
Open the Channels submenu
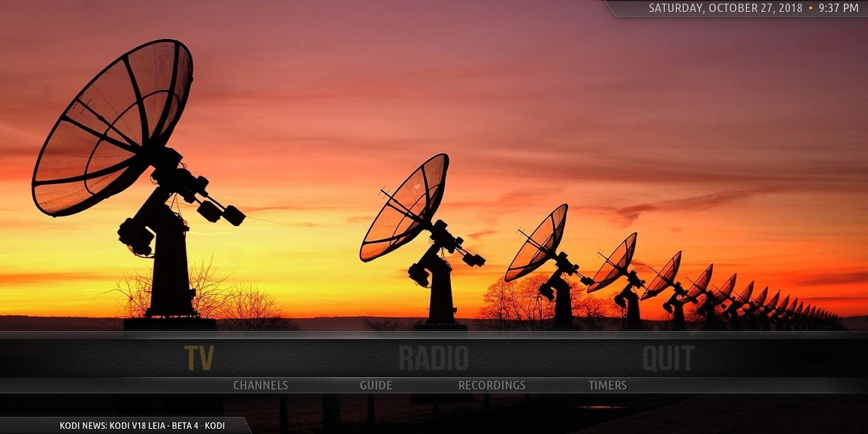pos(260,385)
